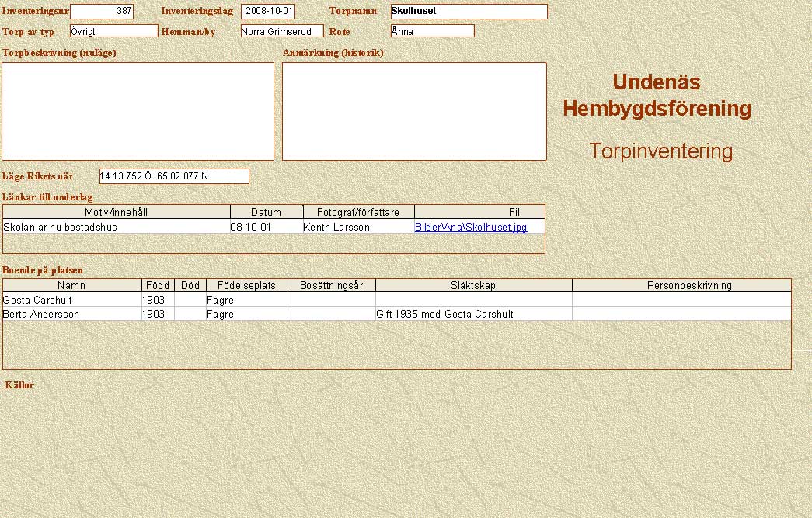
Task: Click the Motiv/innehåll column header
Action: click(117, 212)
